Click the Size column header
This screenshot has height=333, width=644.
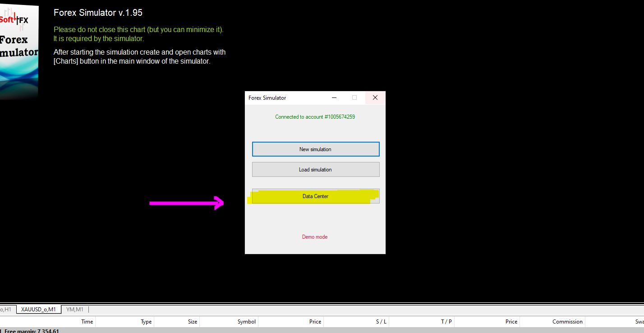pos(193,322)
